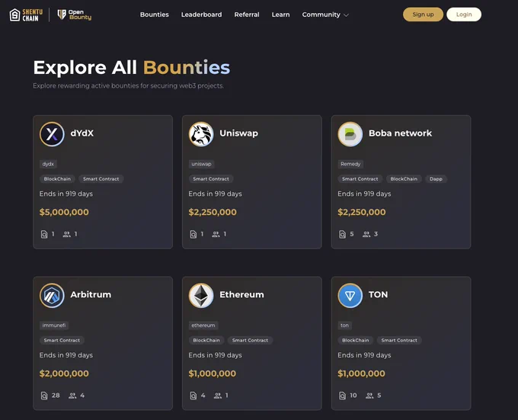The height and width of the screenshot is (420, 518).
Task: Open the Shentu Chain logo
Action: tap(26, 15)
